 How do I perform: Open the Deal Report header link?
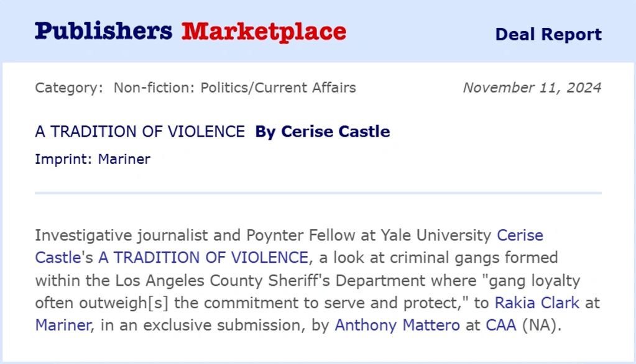[x=548, y=34]
